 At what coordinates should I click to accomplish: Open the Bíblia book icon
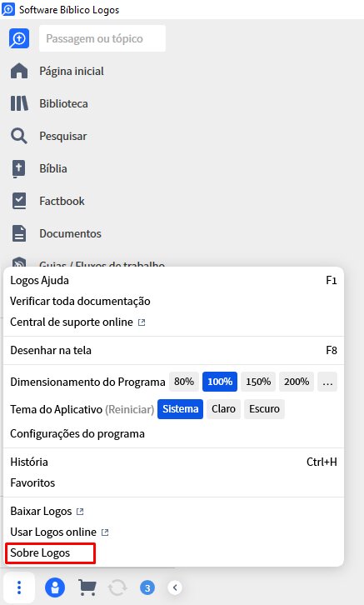(x=19, y=168)
